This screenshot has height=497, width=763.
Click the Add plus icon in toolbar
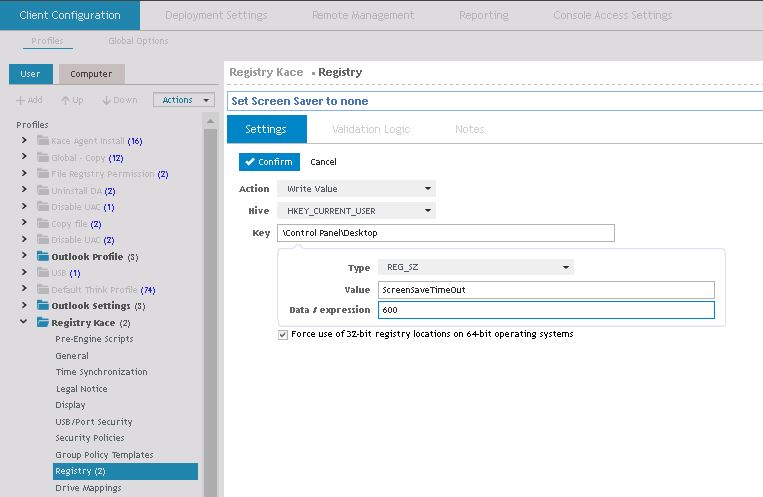21,100
